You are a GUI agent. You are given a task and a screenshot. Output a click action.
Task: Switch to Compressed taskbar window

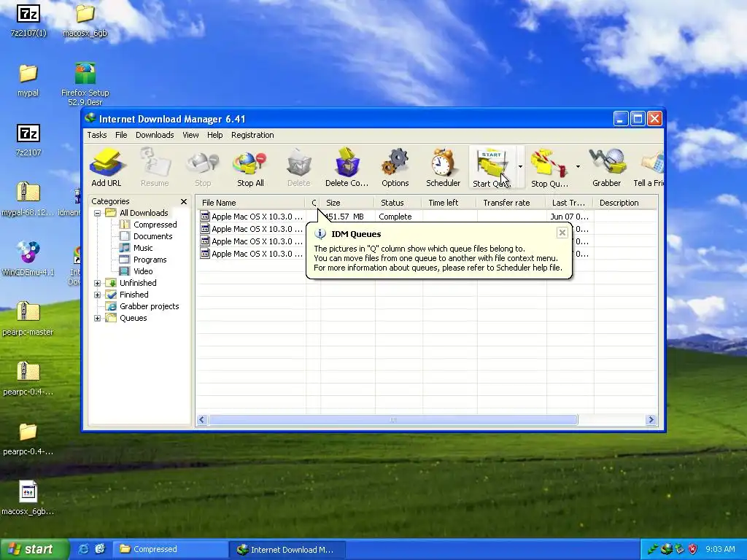pyautogui.click(x=169, y=550)
